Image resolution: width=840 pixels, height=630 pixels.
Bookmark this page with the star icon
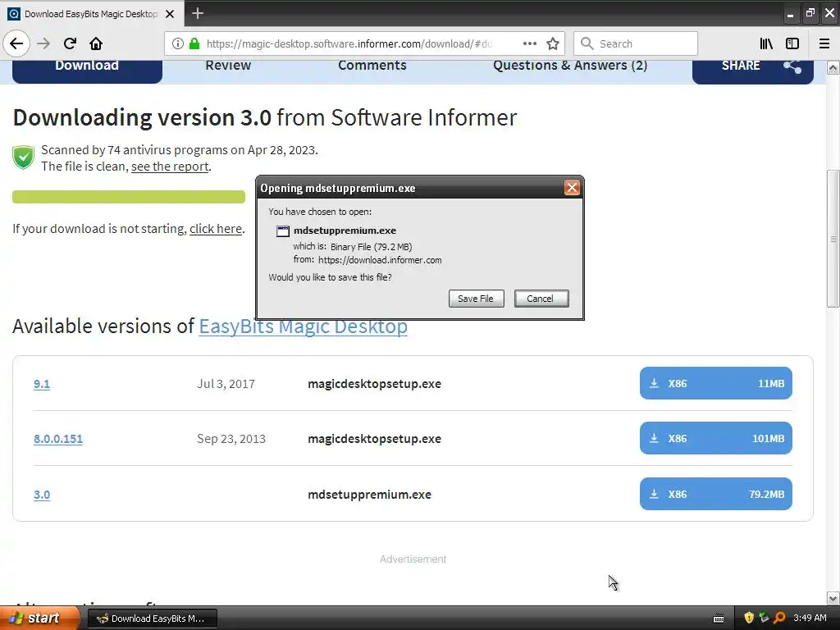click(553, 43)
